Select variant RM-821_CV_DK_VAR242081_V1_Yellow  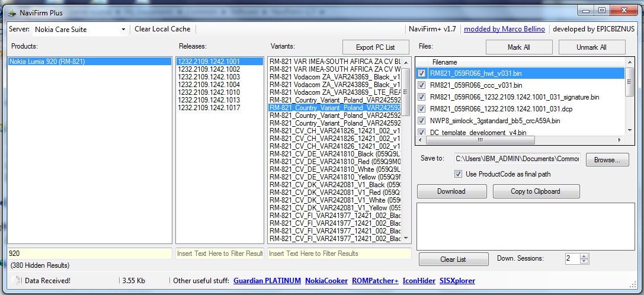point(335,207)
